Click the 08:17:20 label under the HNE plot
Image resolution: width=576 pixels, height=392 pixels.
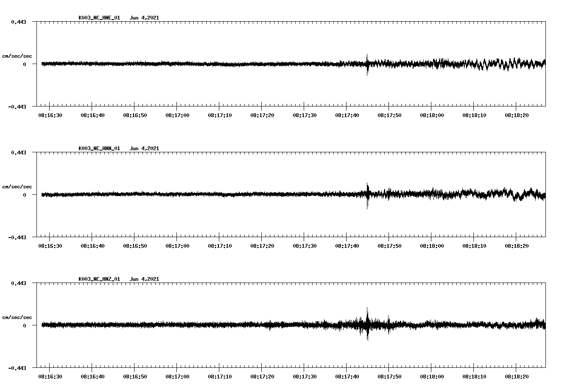[x=262, y=115]
